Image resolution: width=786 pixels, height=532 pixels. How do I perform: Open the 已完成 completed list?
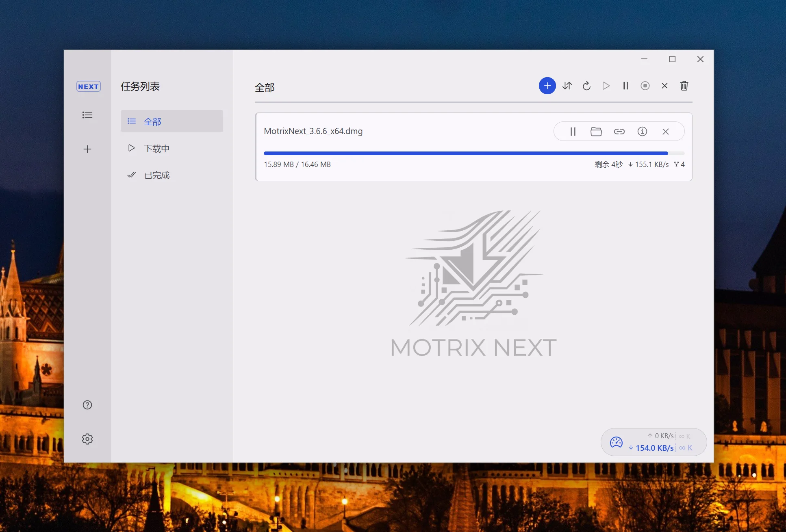pyautogui.click(x=156, y=175)
